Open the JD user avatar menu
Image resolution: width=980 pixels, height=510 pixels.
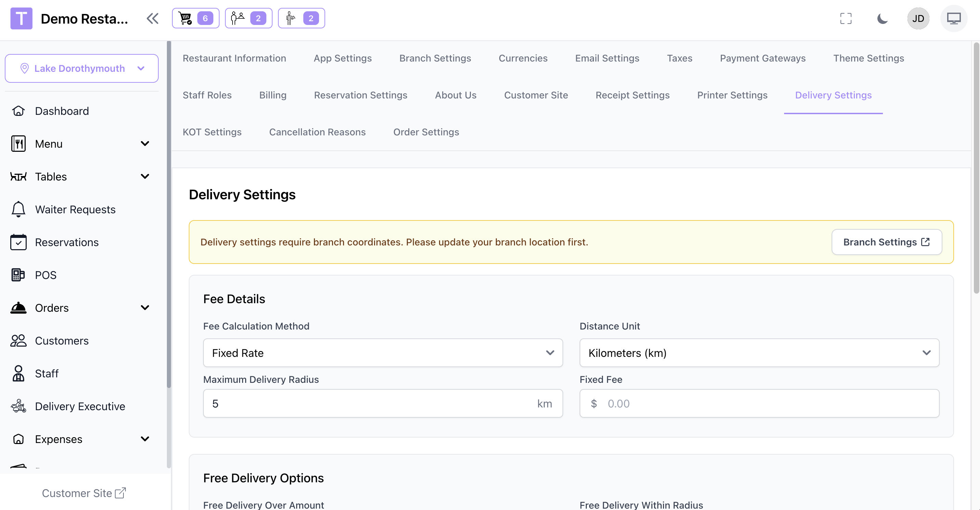(x=918, y=18)
